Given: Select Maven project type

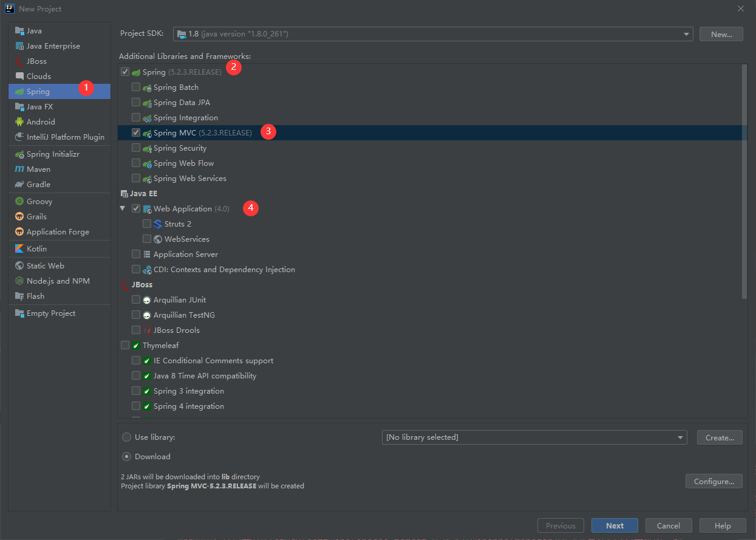Looking at the screenshot, I should point(60,169).
